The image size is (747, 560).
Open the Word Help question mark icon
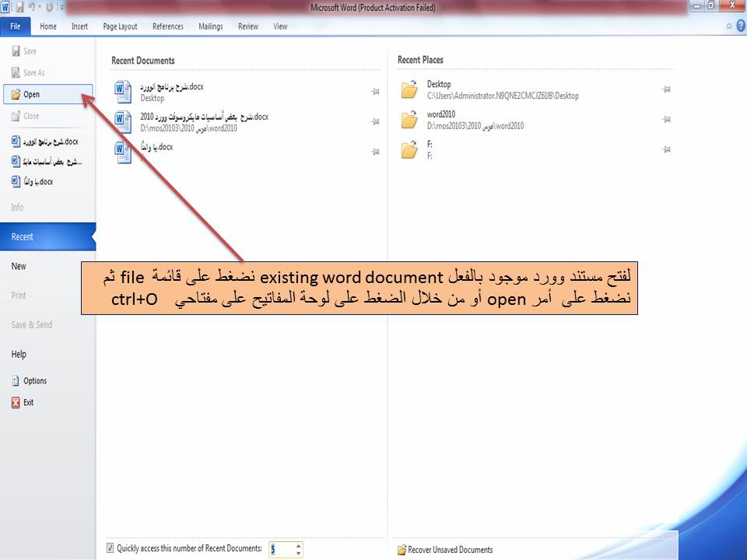[x=741, y=26]
